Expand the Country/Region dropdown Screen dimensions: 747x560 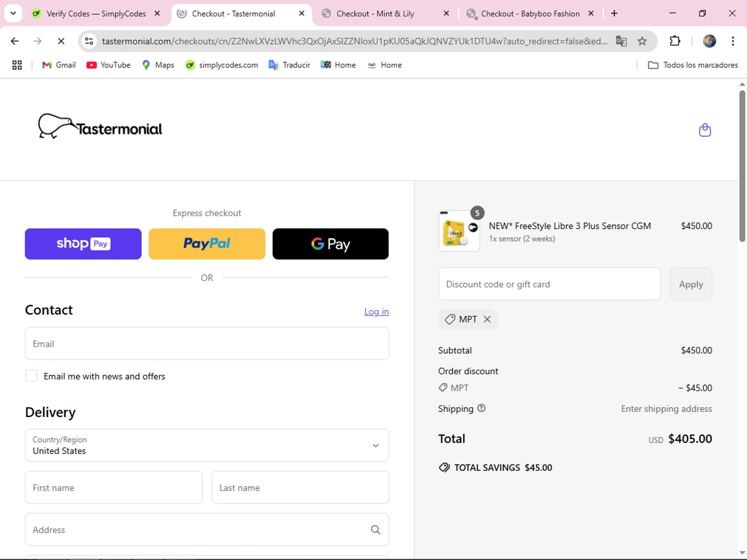click(x=207, y=445)
